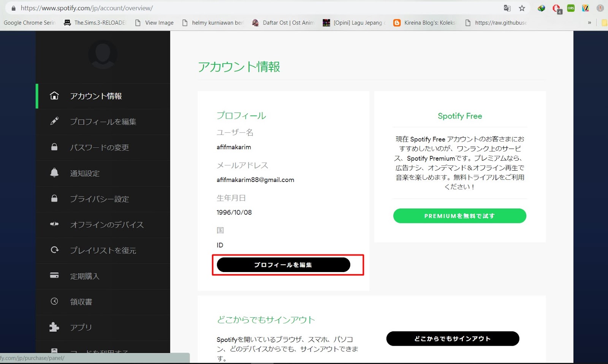608x364 pixels.
Task: Open the オフラインのデバイス sidebar menu item
Action: pyautogui.click(x=103, y=225)
